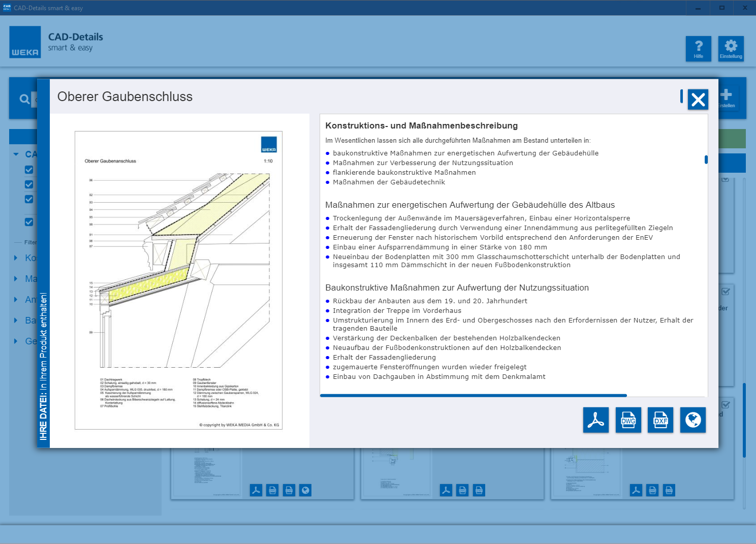The height and width of the screenshot is (544, 756).
Task: Expand the 'Ma' filter category
Action: pyautogui.click(x=16, y=279)
